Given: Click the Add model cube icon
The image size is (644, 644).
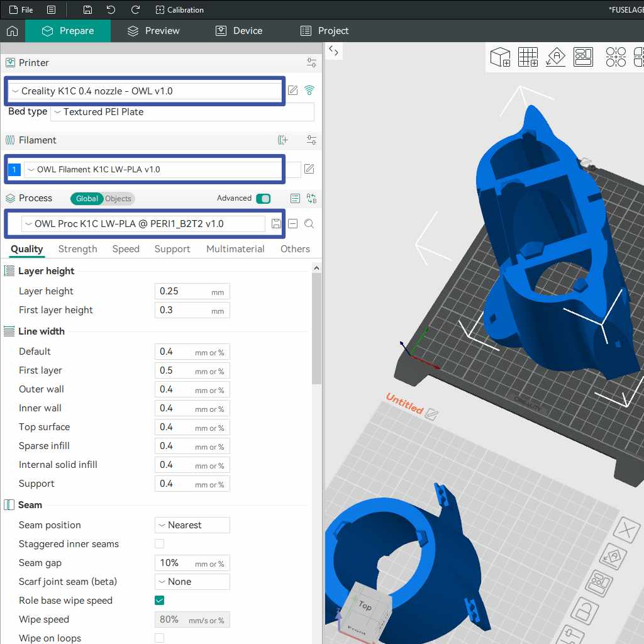Looking at the screenshot, I should pos(501,57).
